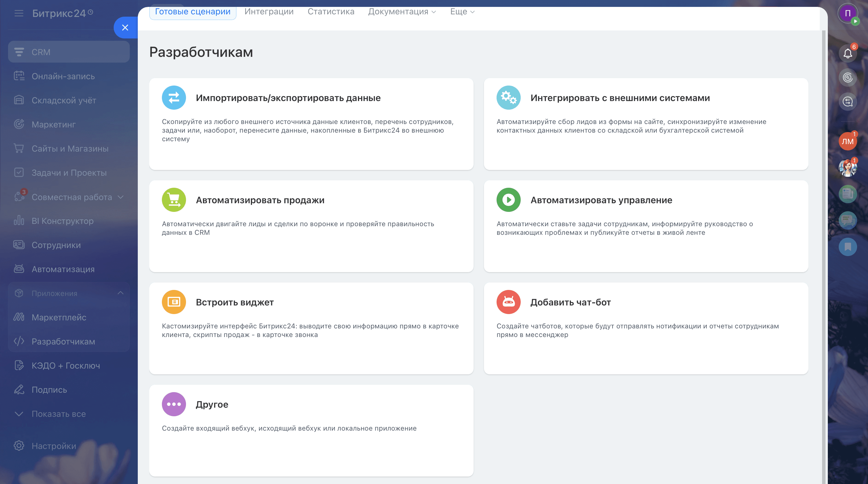
Task: Open Складской учёт in the sidebar
Action: pos(69,100)
